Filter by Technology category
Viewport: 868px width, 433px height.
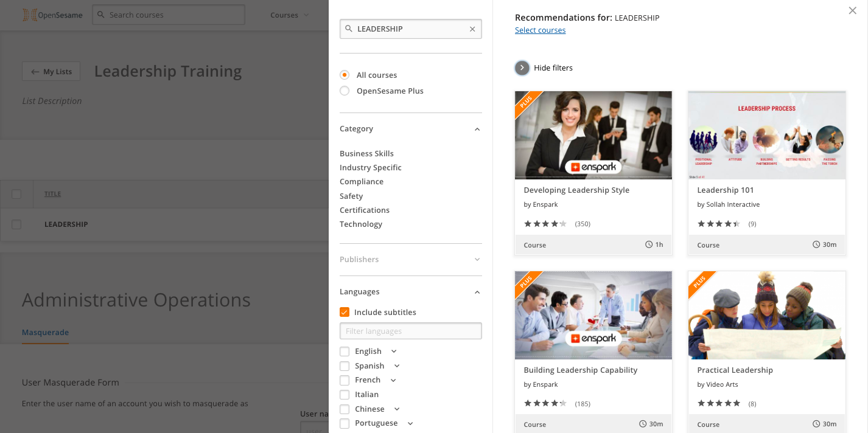coord(361,224)
